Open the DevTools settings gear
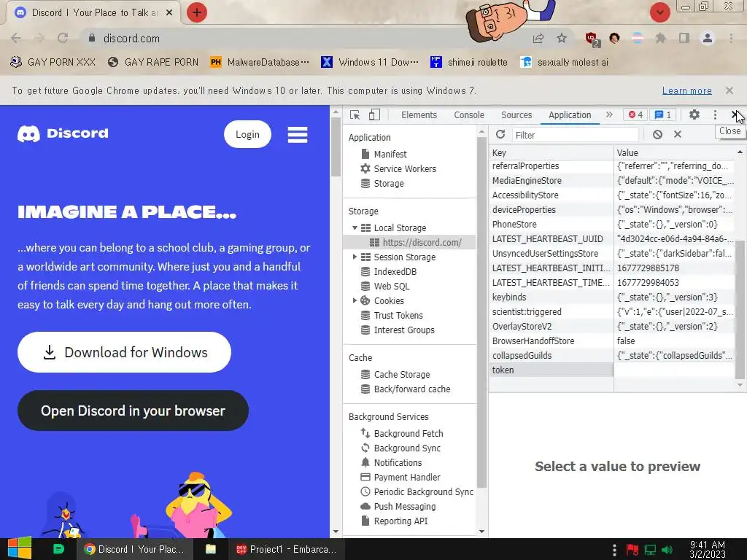The image size is (747, 560). coord(694,114)
